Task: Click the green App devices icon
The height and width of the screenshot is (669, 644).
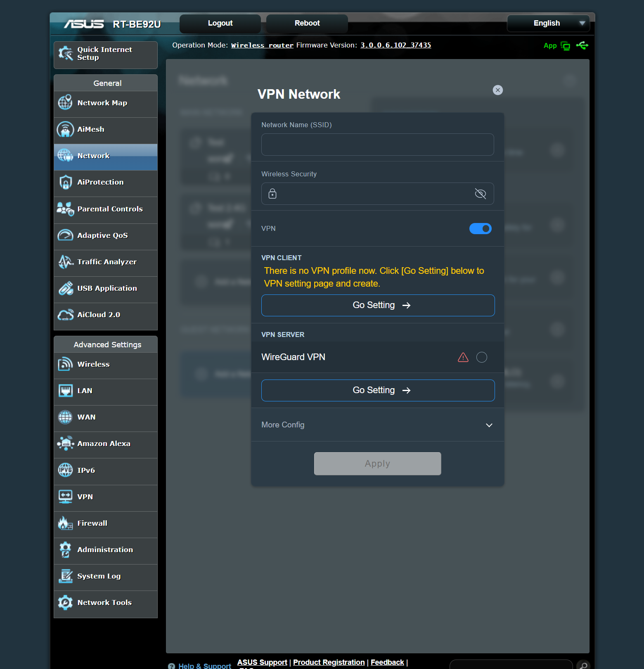Action: 566,46
